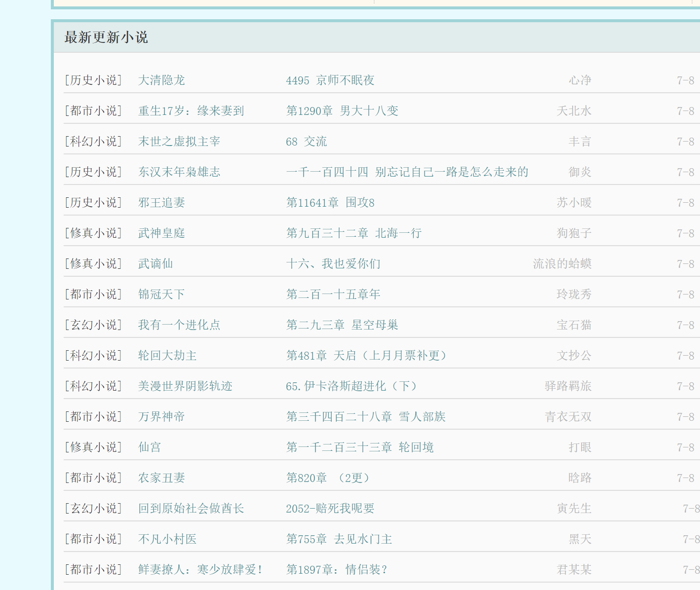700x590 pixels.
Task: Select the author name 晗路
Action: [580, 478]
